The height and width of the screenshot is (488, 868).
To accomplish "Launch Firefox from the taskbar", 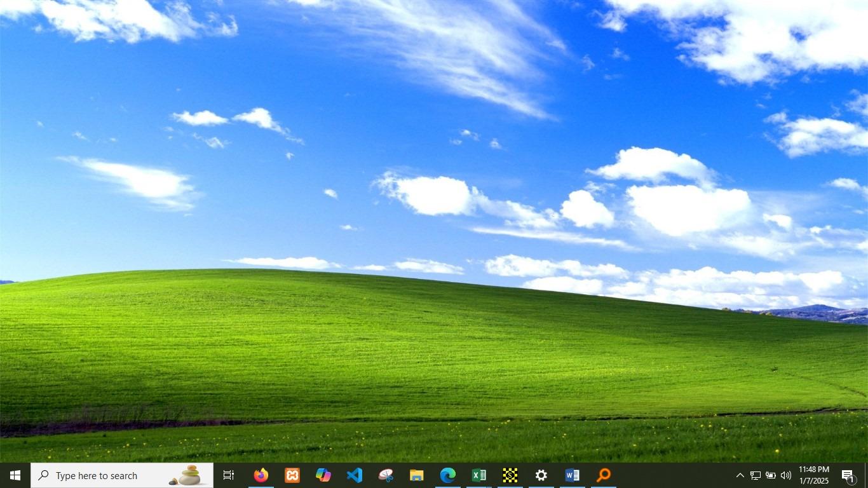I will pyautogui.click(x=261, y=475).
